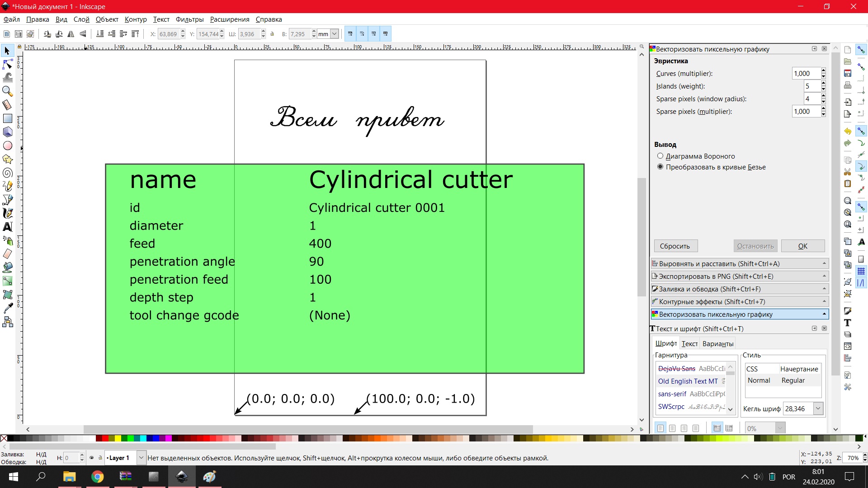
Task: Select the Spiral drawing tool
Action: [8, 173]
